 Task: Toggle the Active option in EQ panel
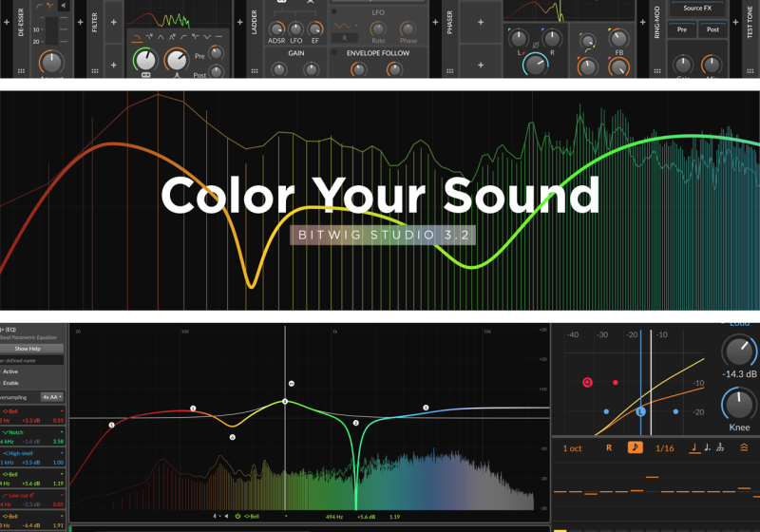[x=11, y=371]
